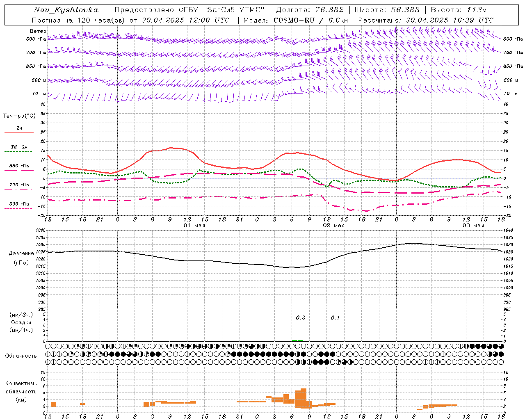Viewport: 525px width, 420px height.
Task: Click the model resolution 6.6км
Action: click(338, 20)
